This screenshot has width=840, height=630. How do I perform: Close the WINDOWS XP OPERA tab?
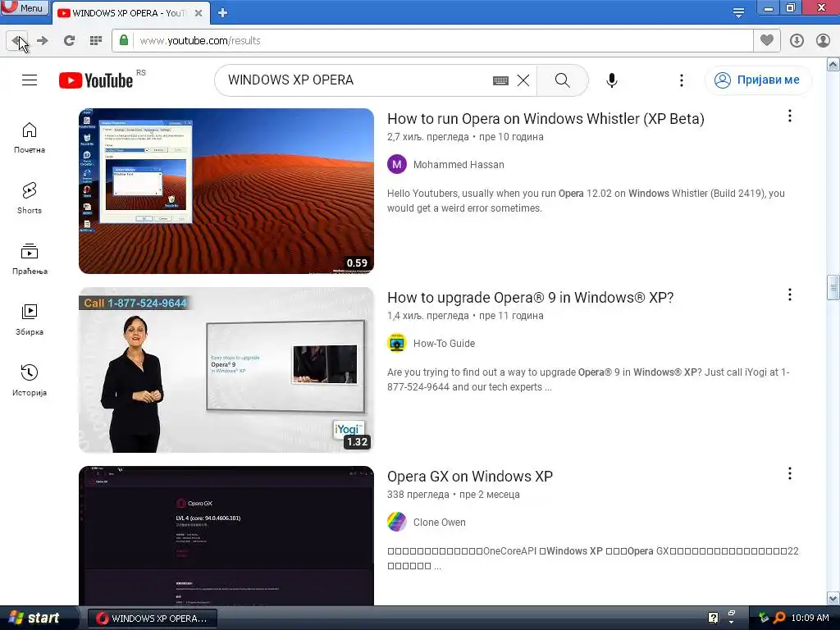pos(199,13)
